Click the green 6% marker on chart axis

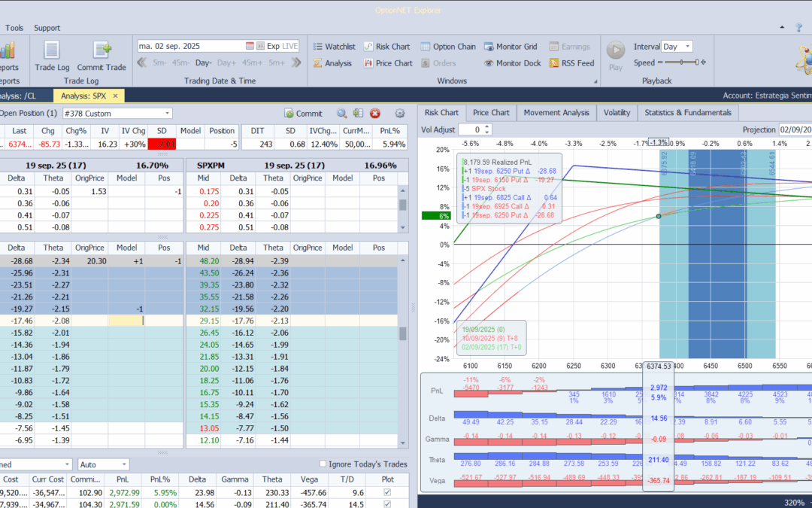coord(436,216)
